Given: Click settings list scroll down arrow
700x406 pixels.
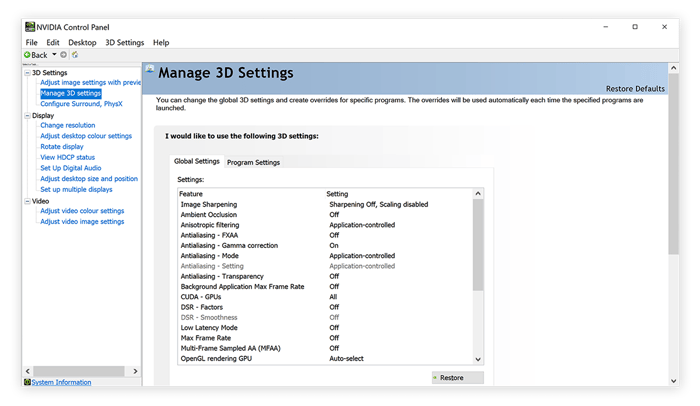Looking at the screenshot, I should [478, 359].
